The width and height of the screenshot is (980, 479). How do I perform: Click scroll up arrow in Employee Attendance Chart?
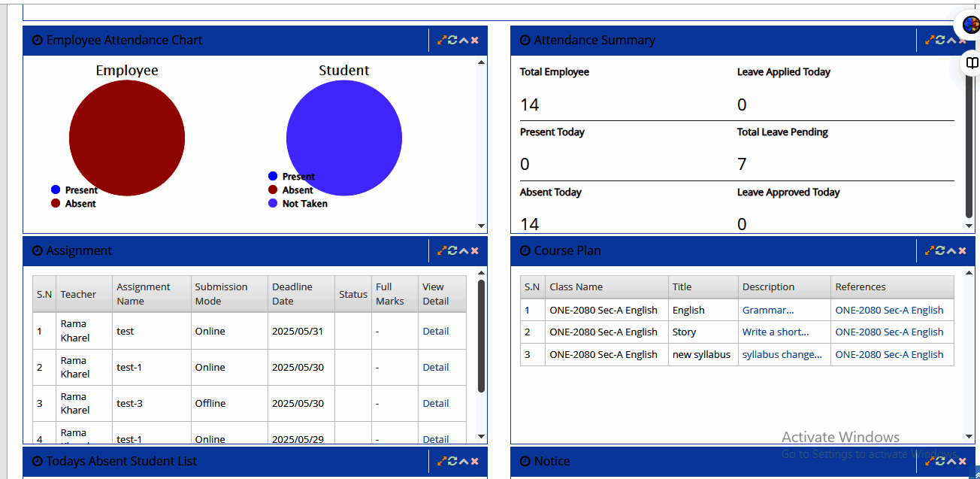pyautogui.click(x=481, y=62)
